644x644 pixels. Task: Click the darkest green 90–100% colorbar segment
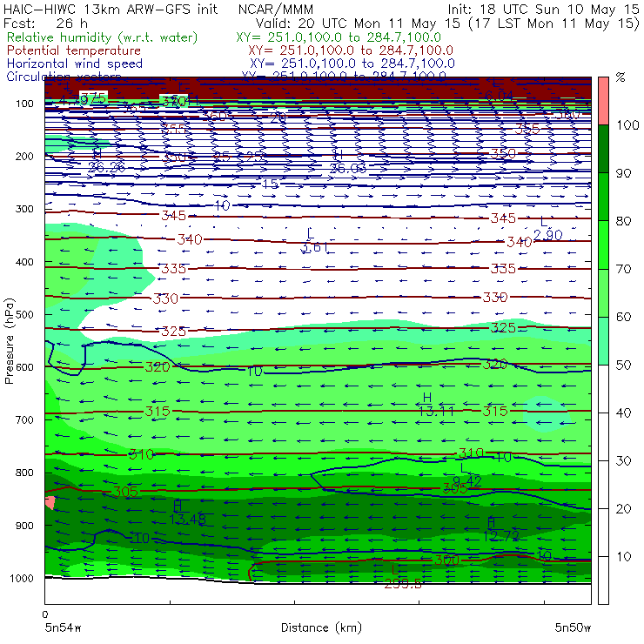(603, 149)
